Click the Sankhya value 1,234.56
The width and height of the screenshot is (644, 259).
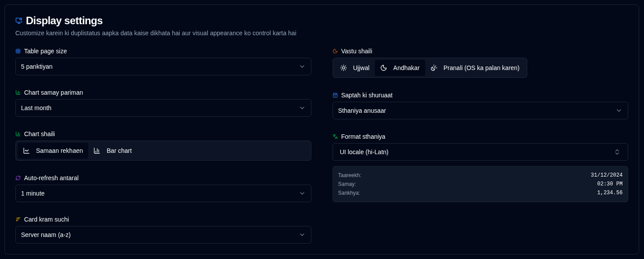(x=610, y=193)
